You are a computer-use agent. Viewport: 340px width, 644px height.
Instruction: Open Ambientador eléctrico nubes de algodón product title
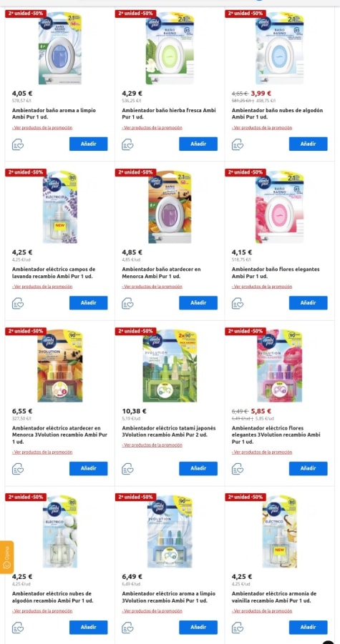pos(53,597)
